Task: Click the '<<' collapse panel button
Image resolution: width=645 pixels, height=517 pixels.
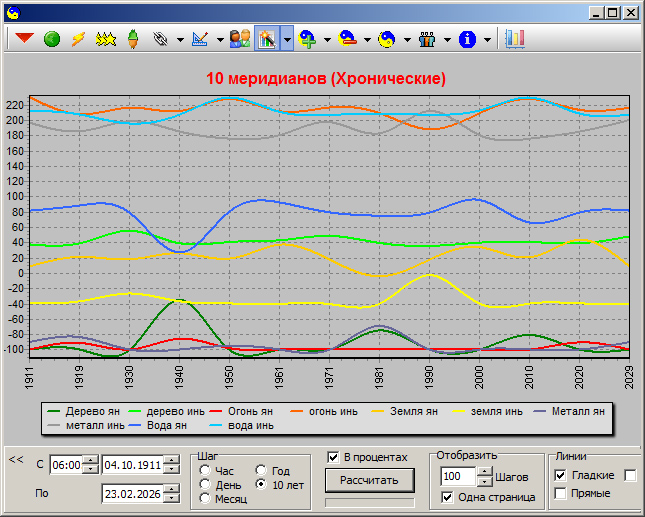Action: [16, 460]
